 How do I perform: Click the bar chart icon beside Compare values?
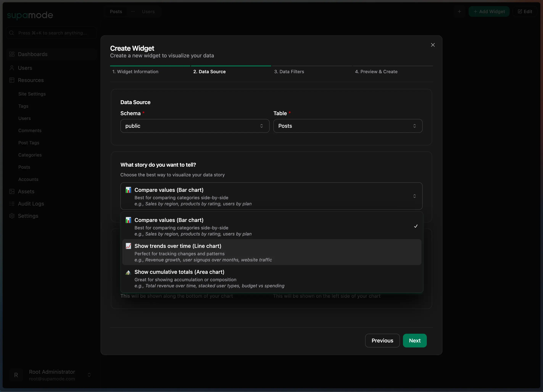pyautogui.click(x=129, y=190)
